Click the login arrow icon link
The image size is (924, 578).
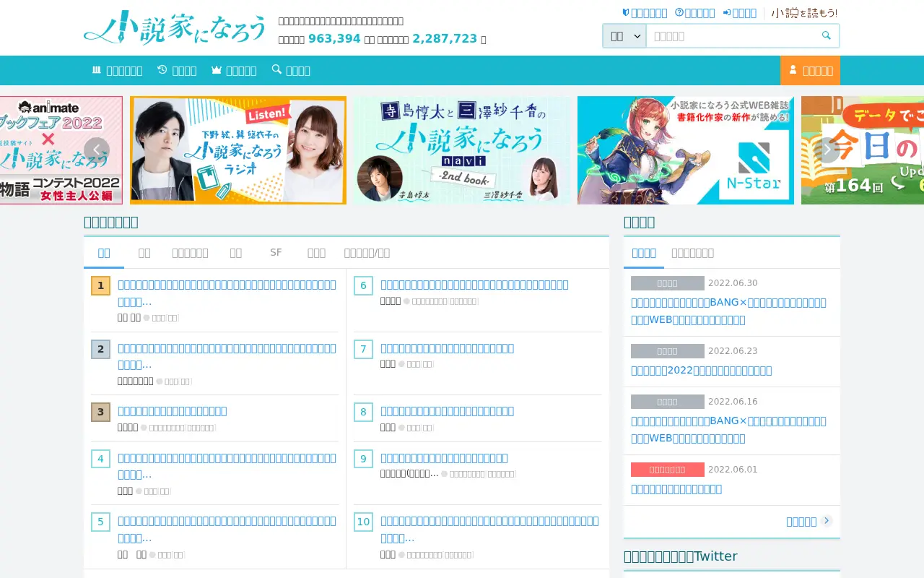click(x=740, y=12)
